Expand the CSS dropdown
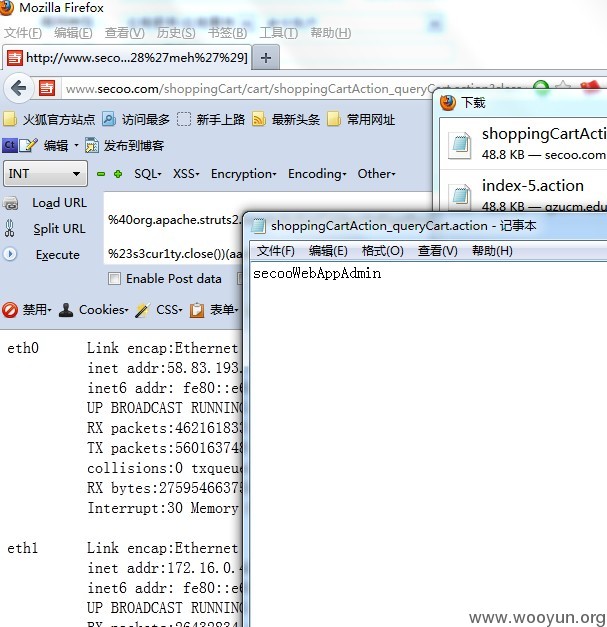This screenshot has width=607, height=627. (x=180, y=310)
